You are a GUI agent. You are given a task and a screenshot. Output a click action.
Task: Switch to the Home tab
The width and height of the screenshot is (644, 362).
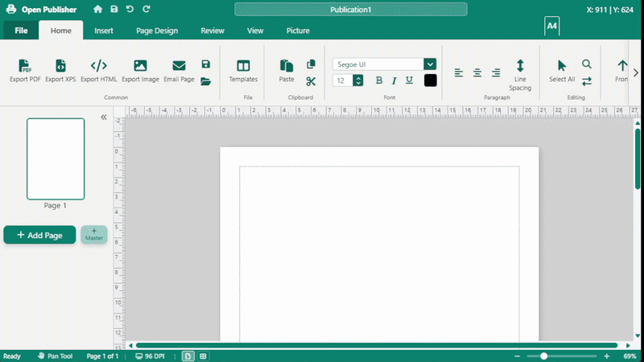click(61, 31)
